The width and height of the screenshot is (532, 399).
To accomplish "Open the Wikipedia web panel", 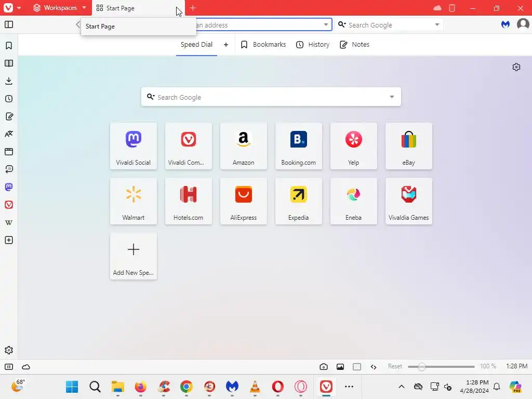I will click(9, 222).
